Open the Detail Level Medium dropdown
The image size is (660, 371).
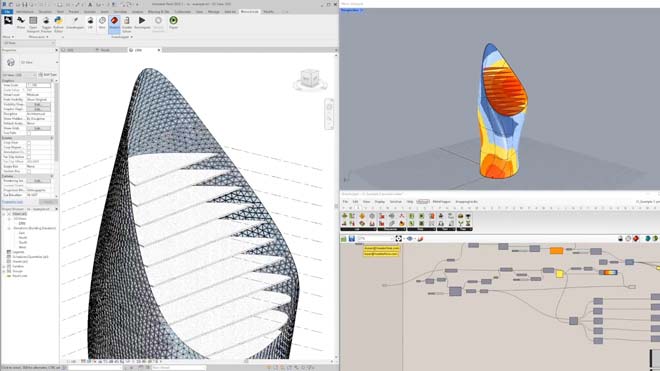click(39, 95)
